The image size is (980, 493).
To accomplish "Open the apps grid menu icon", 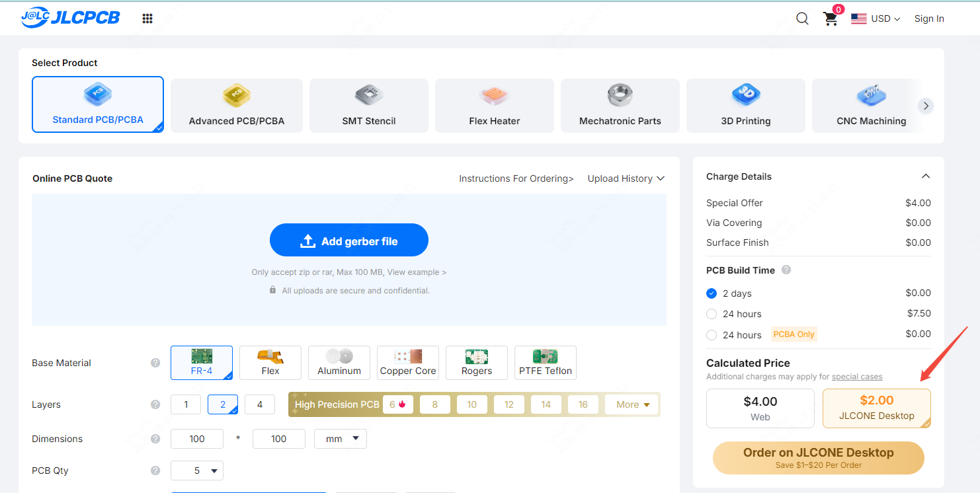I will (x=147, y=19).
